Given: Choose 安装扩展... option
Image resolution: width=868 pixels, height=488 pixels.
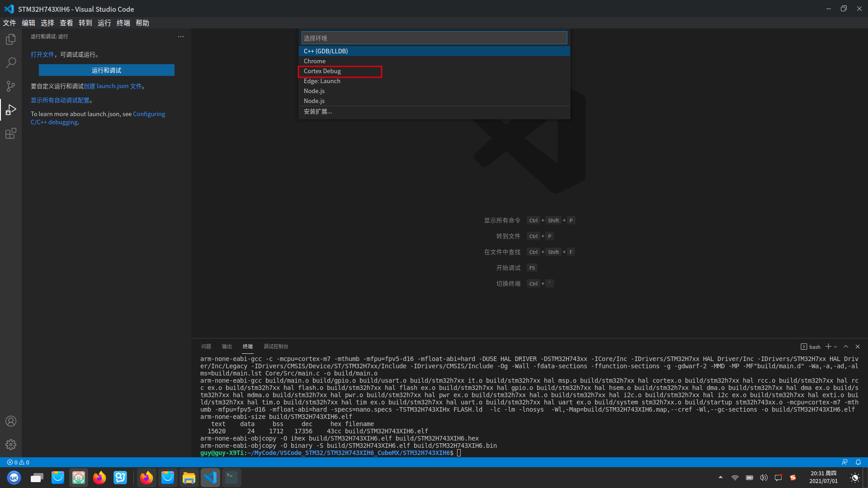Looking at the screenshot, I should pos(434,112).
